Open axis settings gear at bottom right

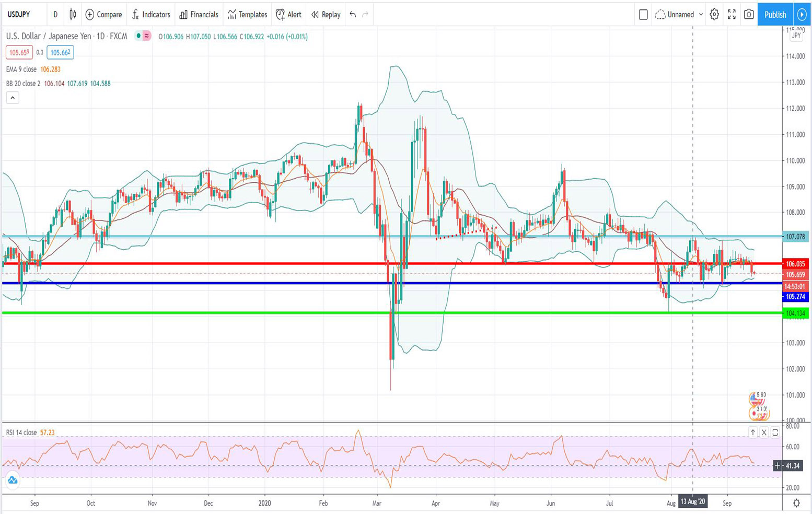[x=796, y=503]
